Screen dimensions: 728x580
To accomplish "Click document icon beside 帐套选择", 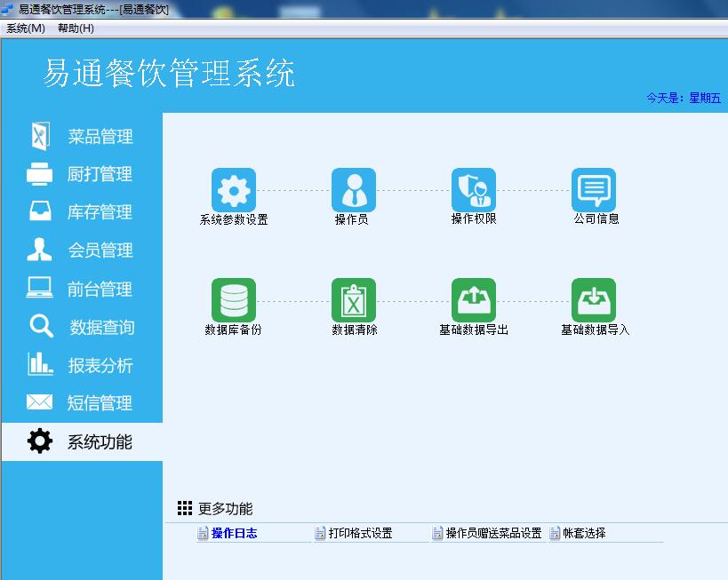I will tap(555, 533).
